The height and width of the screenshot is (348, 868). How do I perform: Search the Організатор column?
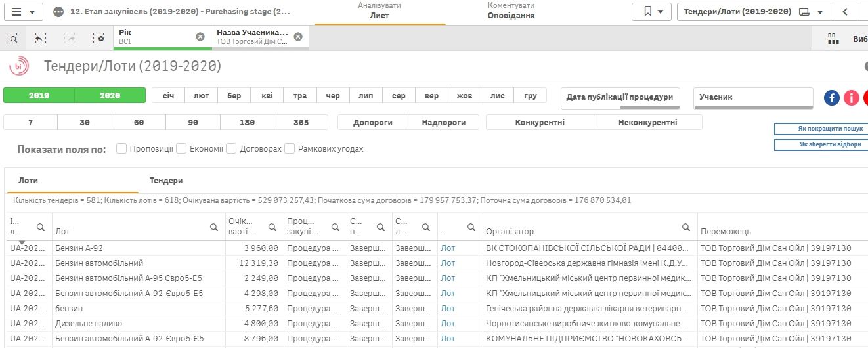(x=686, y=227)
